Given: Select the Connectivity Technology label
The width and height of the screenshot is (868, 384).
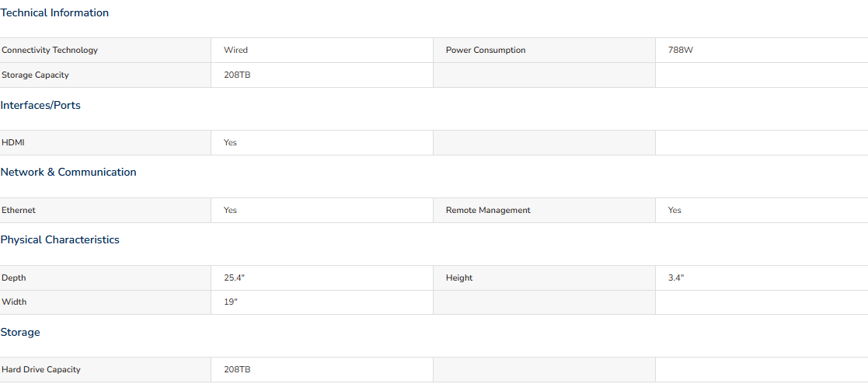Looking at the screenshot, I should pyautogui.click(x=50, y=50).
